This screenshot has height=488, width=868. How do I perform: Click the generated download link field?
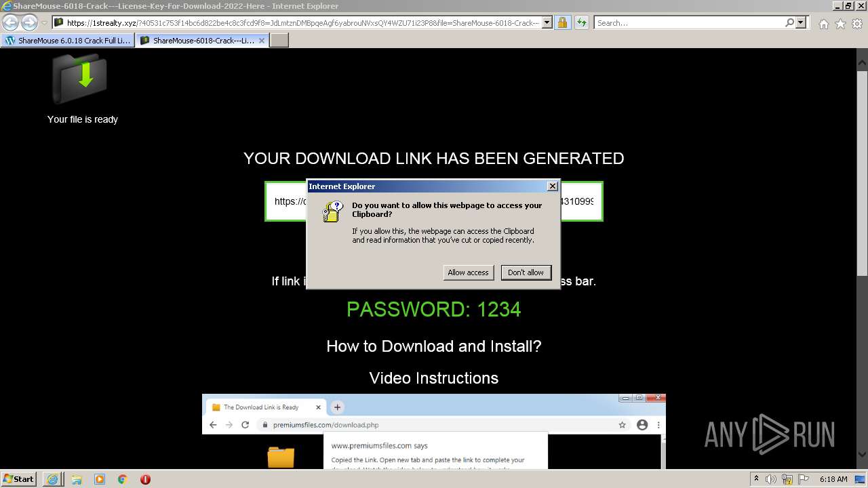click(x=434, y=201)
